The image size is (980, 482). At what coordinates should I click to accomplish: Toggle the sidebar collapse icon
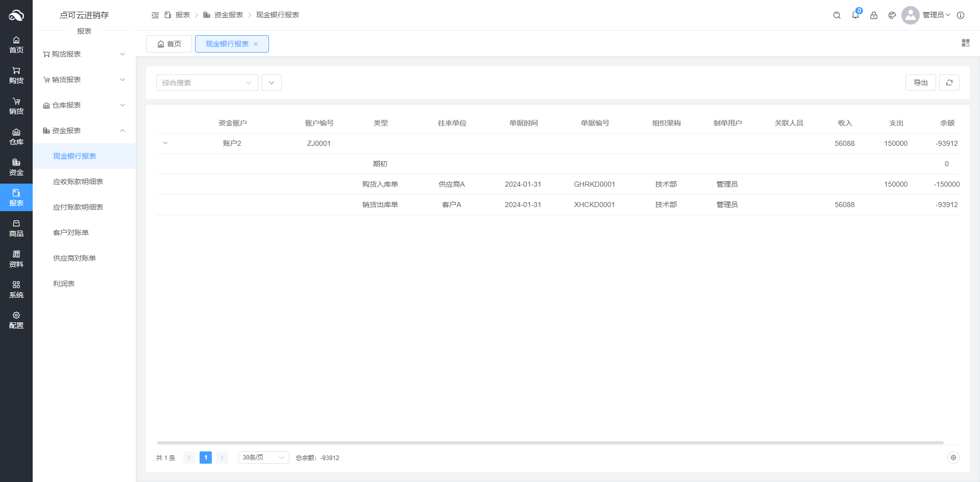pos(155,15)
